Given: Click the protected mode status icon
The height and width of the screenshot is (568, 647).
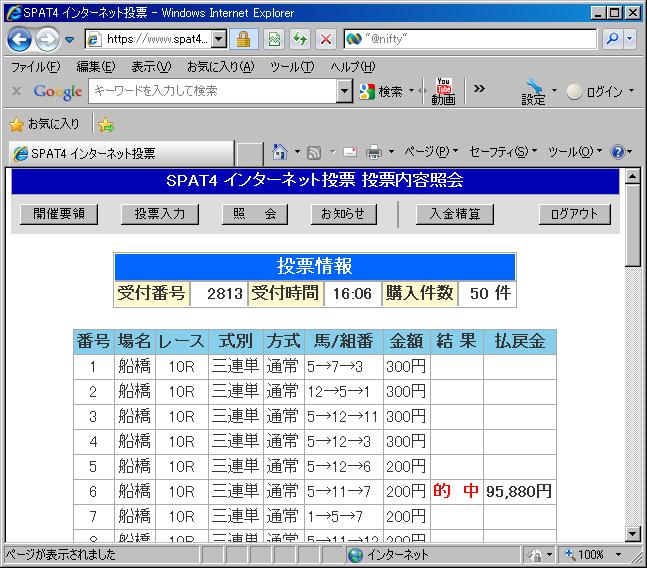Looking at the screenshot, I should pos(536,555).
